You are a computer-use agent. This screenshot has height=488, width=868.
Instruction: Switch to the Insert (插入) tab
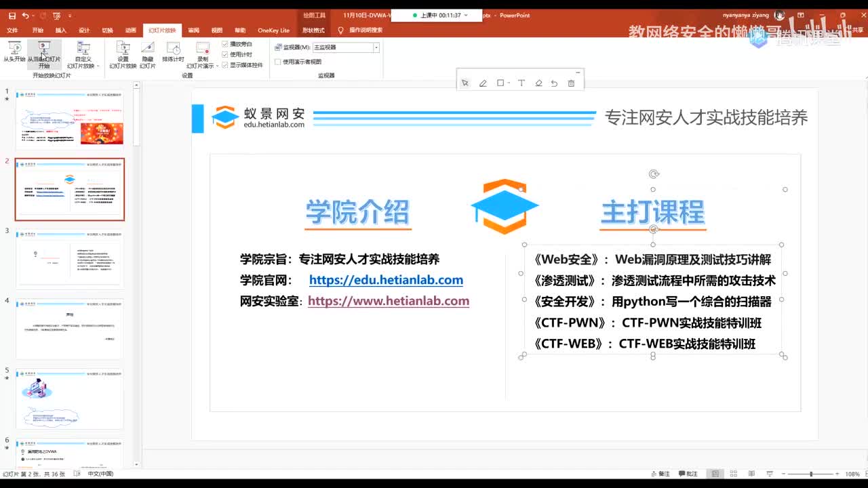click(x=61, y=30)
